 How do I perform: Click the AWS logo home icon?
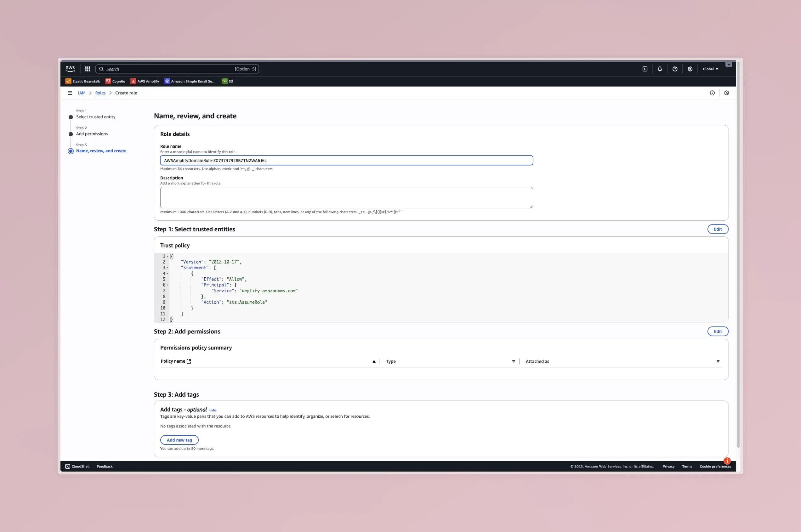pos(70,69)
